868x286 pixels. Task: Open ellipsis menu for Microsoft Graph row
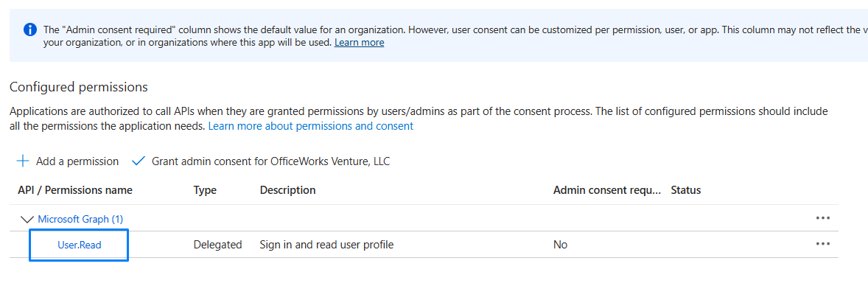tap(822, 218)
